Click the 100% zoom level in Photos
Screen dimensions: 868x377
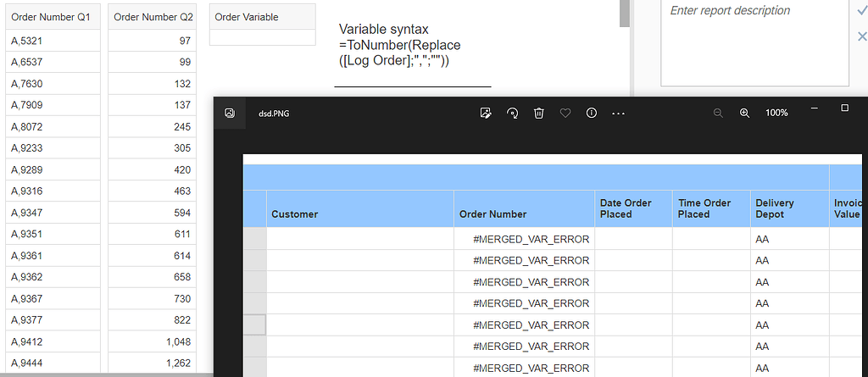click(776, 113)
